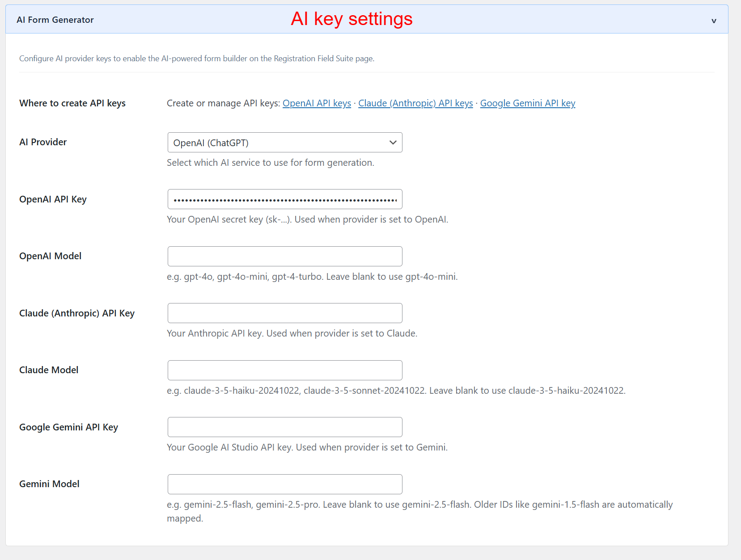Open the Claude (Anthropic) API keys link
The image size is (741, 560).
[415, 103]
